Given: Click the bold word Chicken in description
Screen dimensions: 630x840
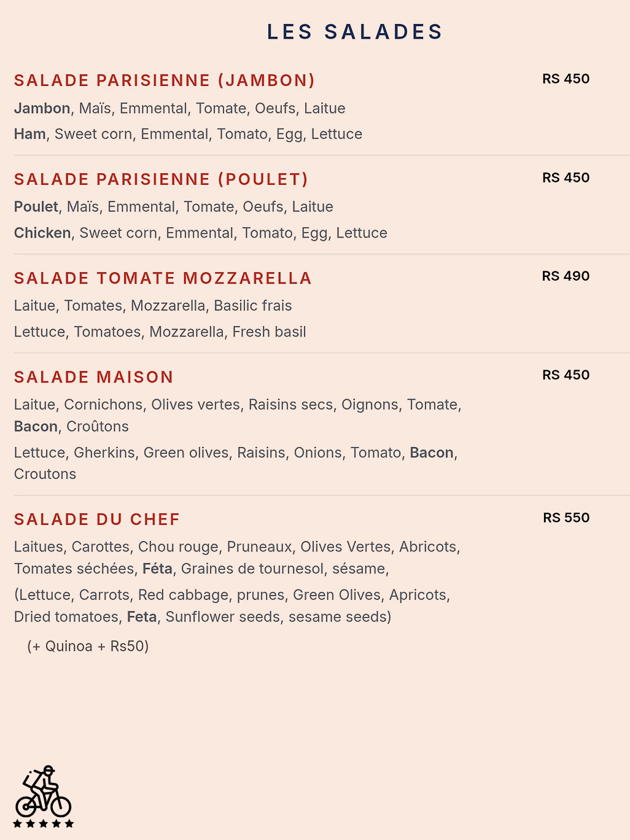Looking at the screenshot, I should (x=42, y=233).
